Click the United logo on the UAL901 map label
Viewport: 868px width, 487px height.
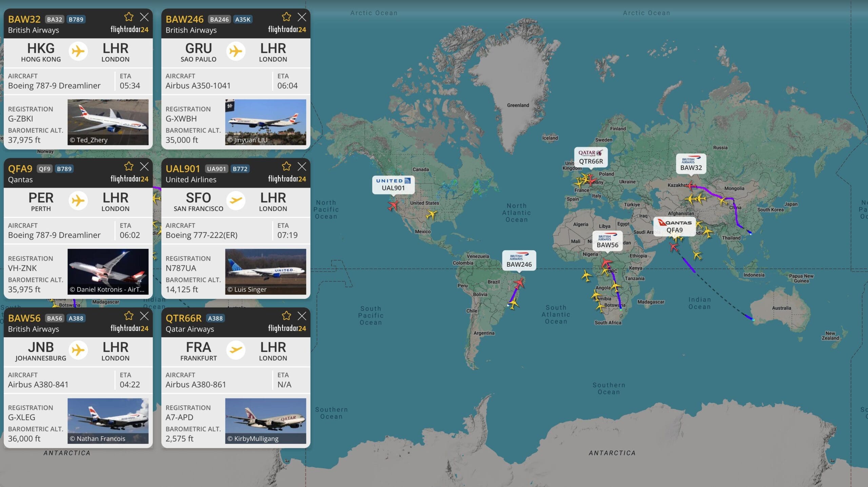(393, 181)
